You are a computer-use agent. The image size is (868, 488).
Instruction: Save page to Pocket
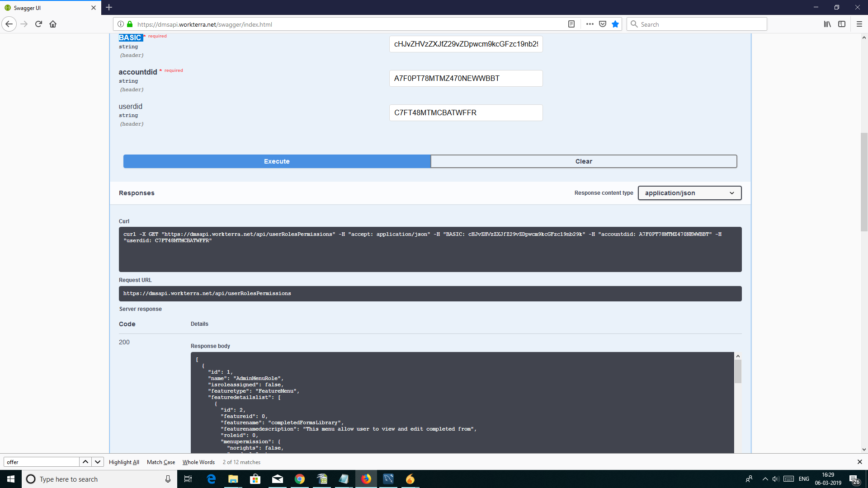point(603,24)
